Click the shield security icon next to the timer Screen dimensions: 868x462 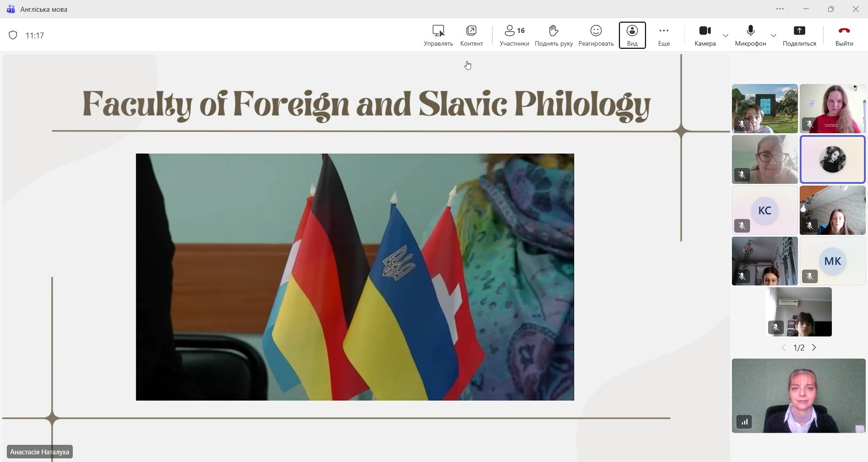[x=13, y=35]
